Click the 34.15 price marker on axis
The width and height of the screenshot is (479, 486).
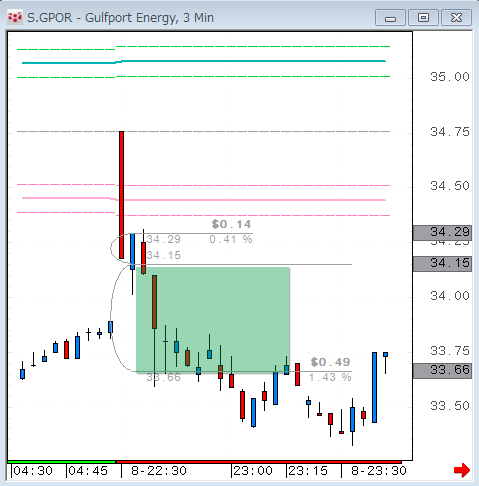pos(442,263)
